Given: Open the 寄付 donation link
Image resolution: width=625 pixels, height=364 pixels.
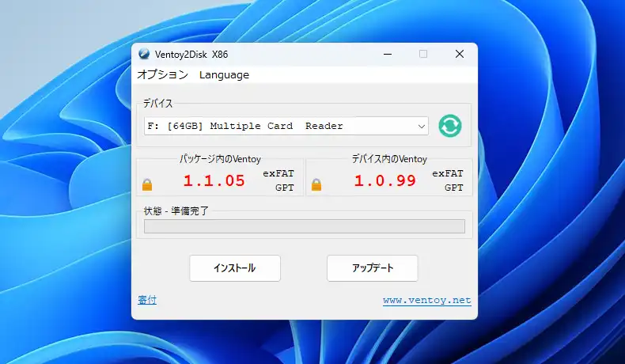Looking at the screenshot, I should click(x=147, y=300).
